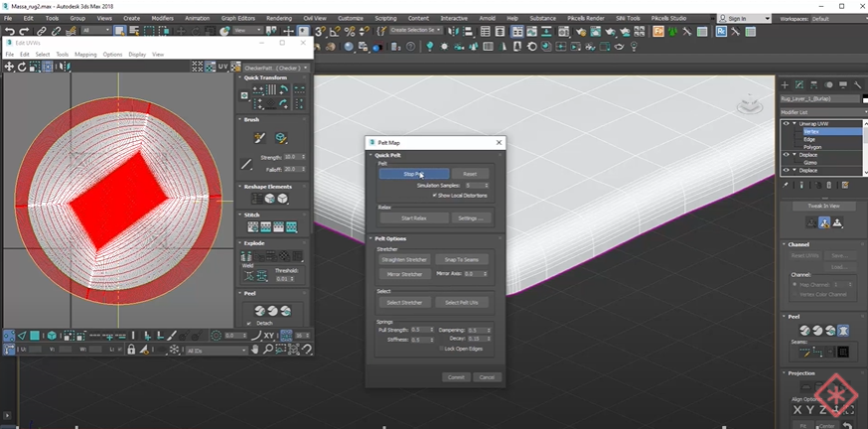Open the Mapping menu in Edit UVWs

click(85, 55)
